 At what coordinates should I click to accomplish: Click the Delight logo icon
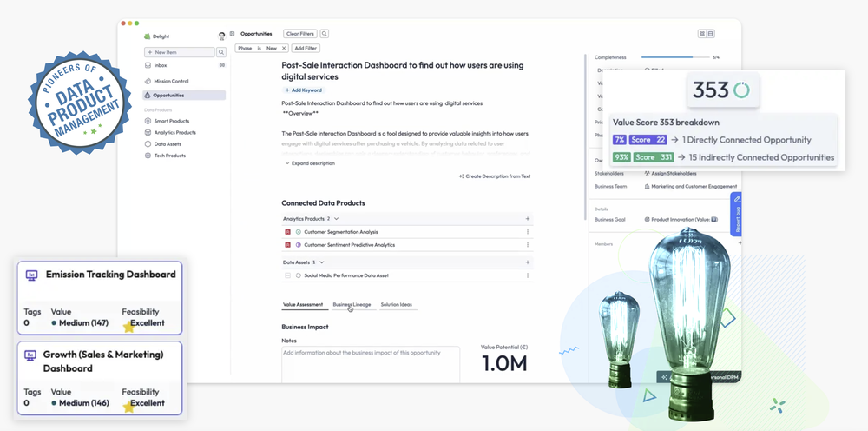tap(148, 36)
